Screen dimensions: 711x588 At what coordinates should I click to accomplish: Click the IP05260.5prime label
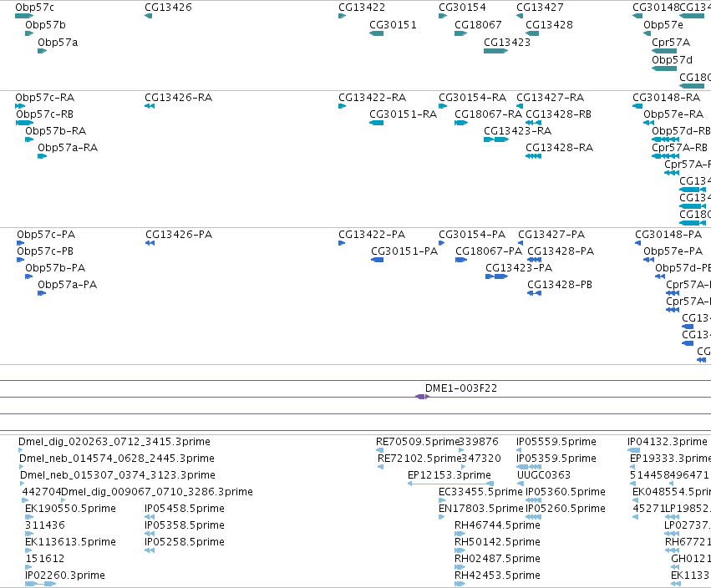point(566,509)
